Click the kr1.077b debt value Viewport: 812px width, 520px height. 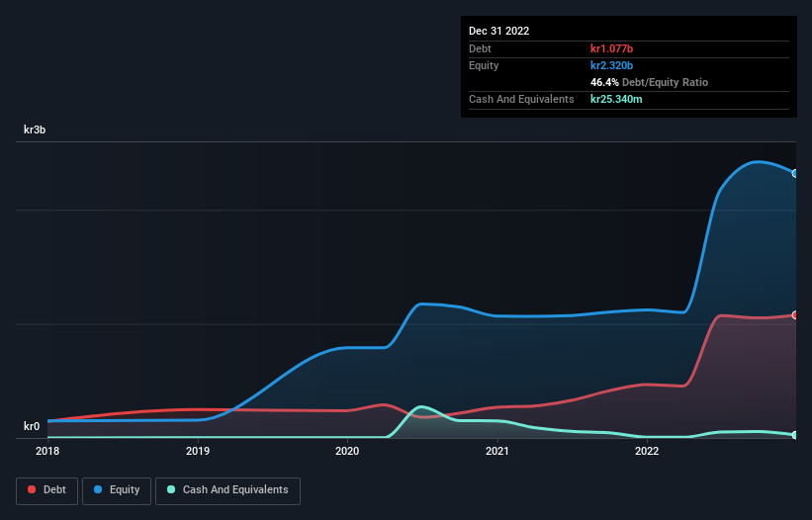[611, 48]
